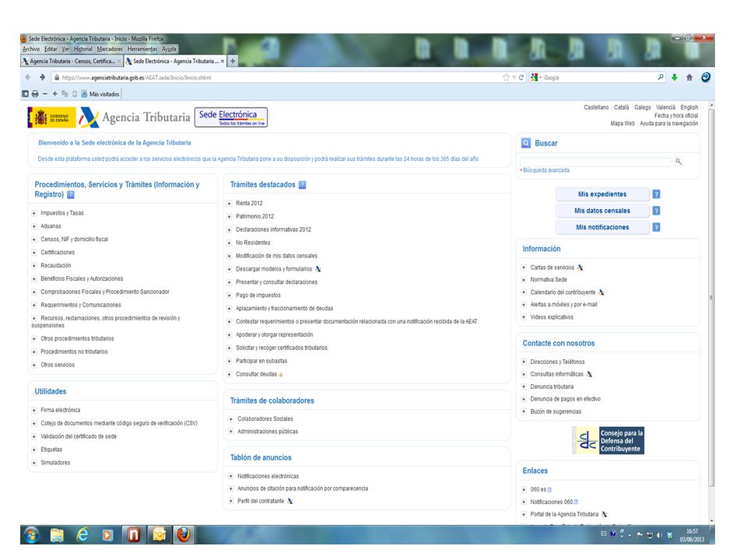Open Notificaciones electrónicas link
This screenshot has height=560, width=747.
click(x=268, y=476)
